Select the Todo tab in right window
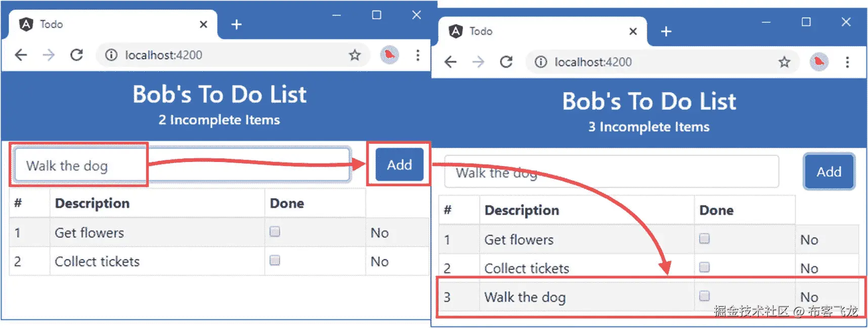The image size is (868, 328). pyautogui.click(x=543, y=31)
